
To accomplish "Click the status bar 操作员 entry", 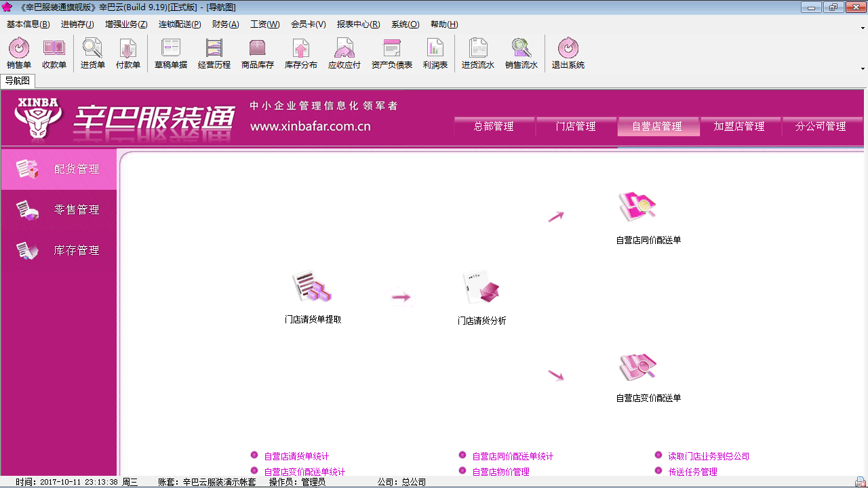I will 297,482.
